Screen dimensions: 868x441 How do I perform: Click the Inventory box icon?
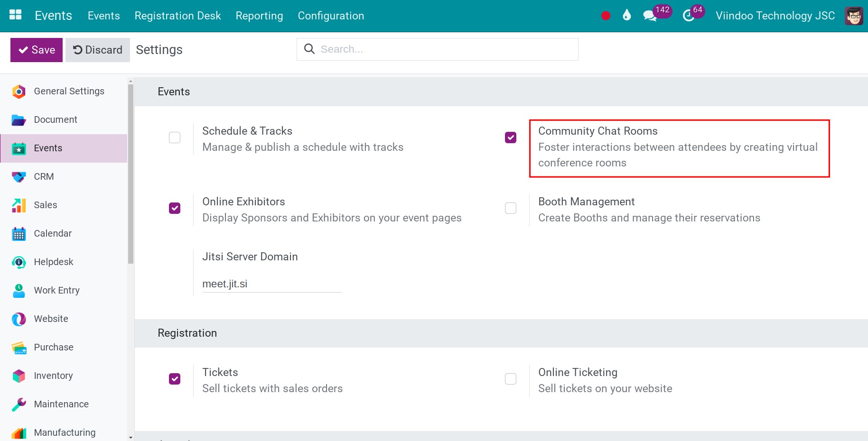click(19, 376)
